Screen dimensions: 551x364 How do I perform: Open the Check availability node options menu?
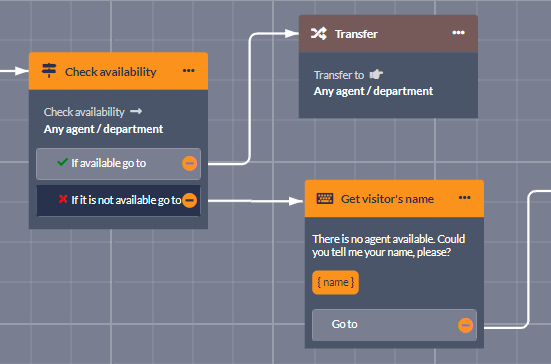189,71
